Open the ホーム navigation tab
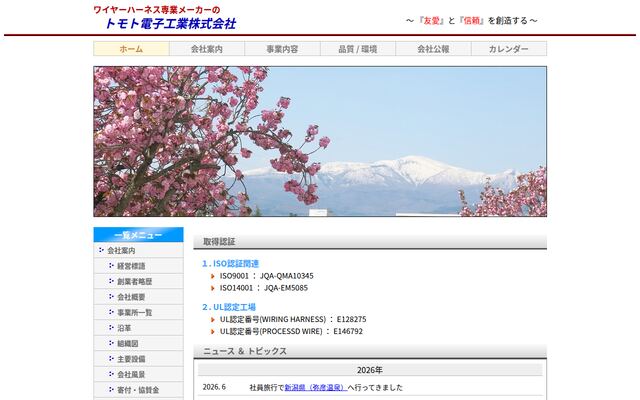 pyautogui.click(x=131, y=49)
